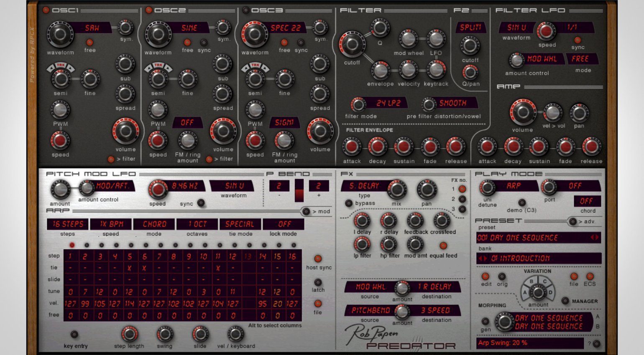The height and width of the screenshot is (355, 644).
Task: Click the MANAGER button
Action: click(565, 301)
